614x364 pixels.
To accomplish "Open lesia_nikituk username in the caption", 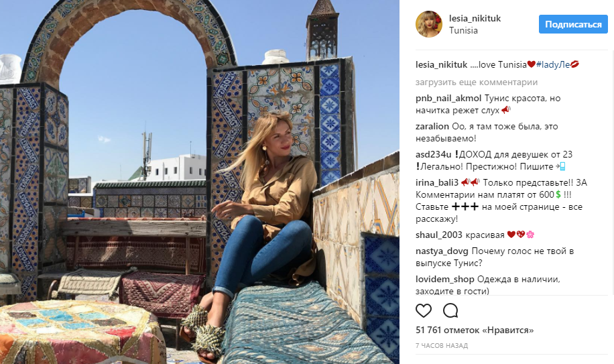I will (x=441, y=64).
